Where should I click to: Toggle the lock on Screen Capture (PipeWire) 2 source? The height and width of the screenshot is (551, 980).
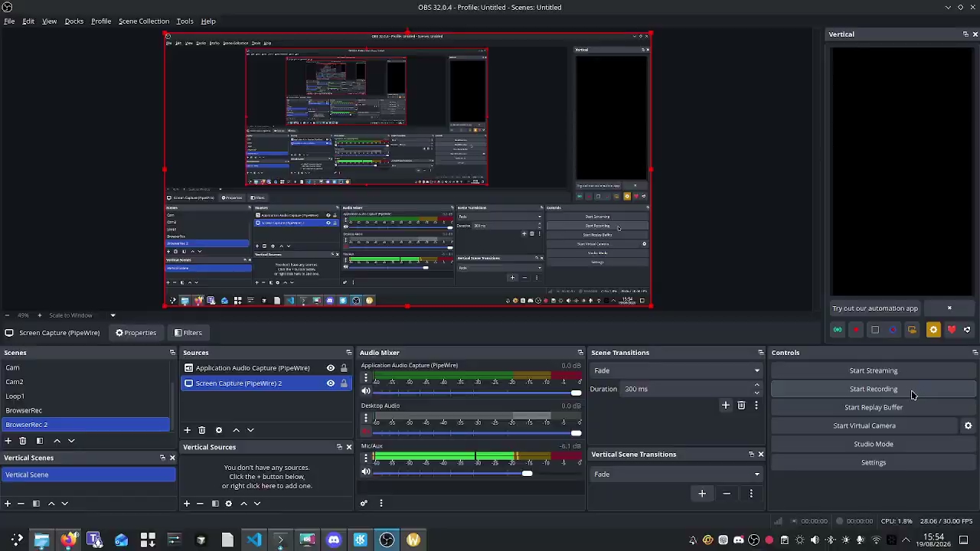click(344, 383)
